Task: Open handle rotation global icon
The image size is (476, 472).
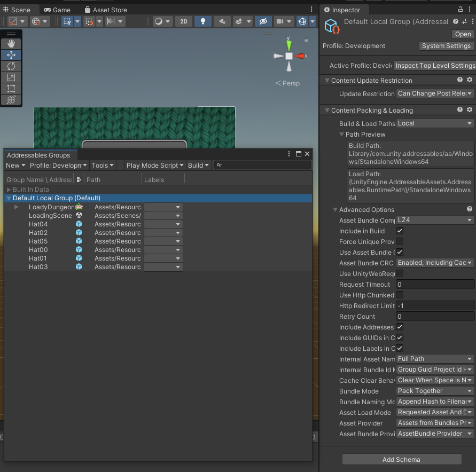Action: [x=36, y=21]
